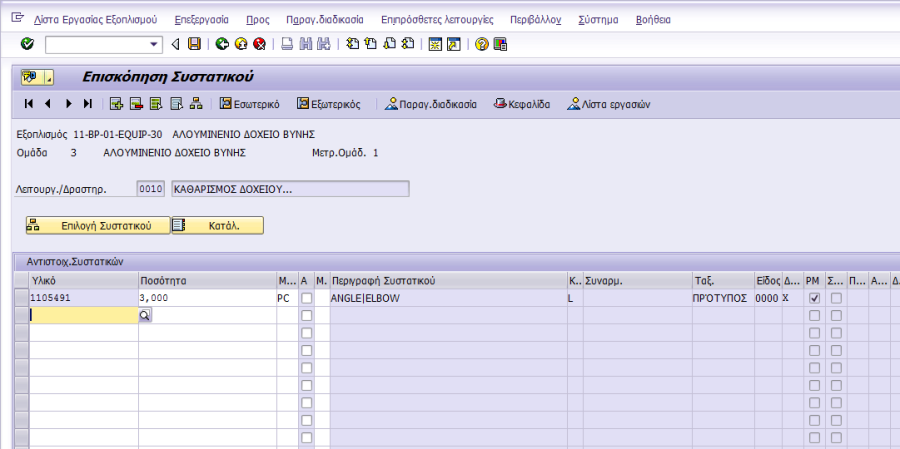Image resolution: width=900 pixels, height=449 pixels.
Task: Click the green checkmark Enter icon
Action: tap(27, 44)
